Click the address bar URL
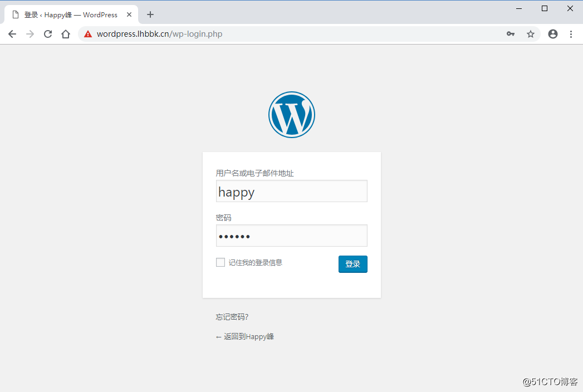The width and height of the screenshot is (583, 392). coord(159,34)
